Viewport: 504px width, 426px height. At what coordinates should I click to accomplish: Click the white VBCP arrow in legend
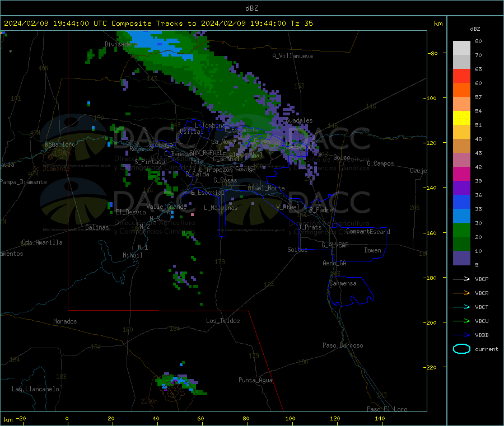461,279
